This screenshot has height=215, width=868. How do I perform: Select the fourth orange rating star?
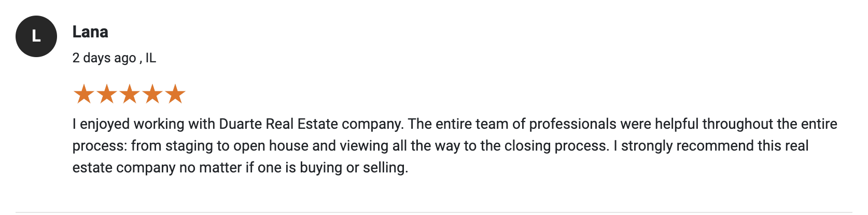[152, 94]
